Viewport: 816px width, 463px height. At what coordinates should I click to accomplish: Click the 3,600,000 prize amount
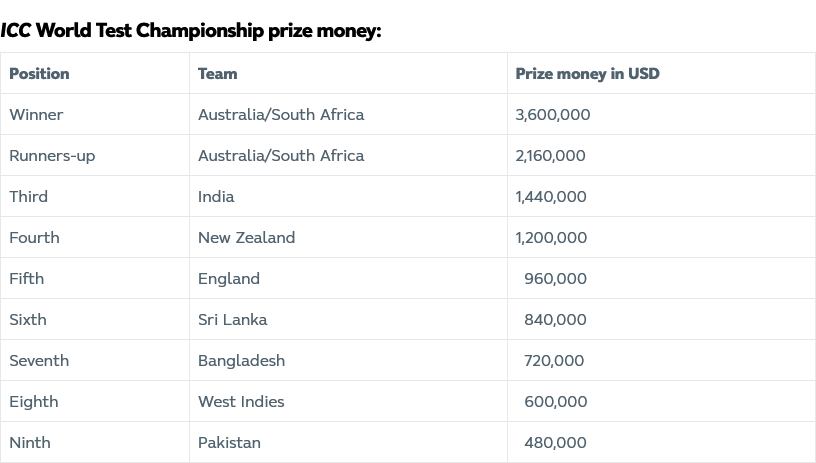click(553, 114)
